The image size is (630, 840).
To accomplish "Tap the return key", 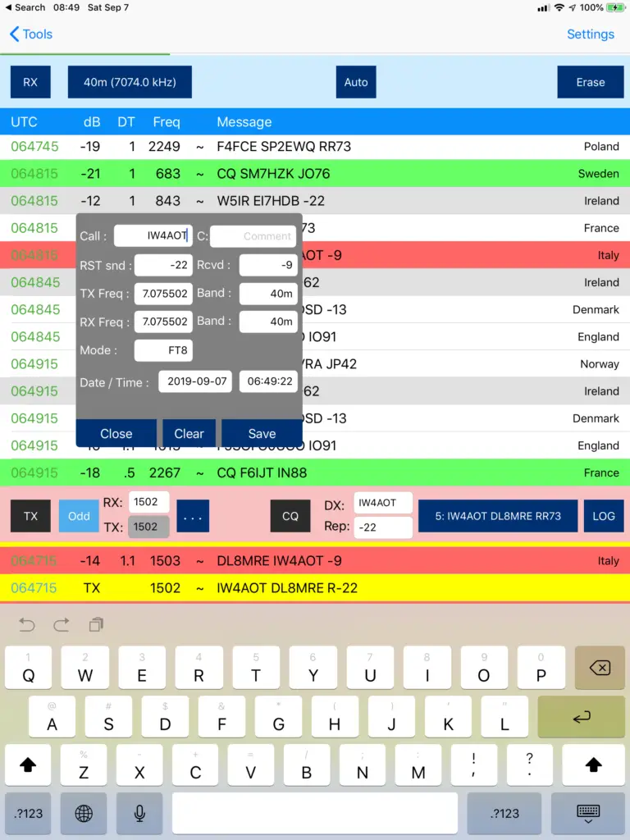I will coord(582,717).
